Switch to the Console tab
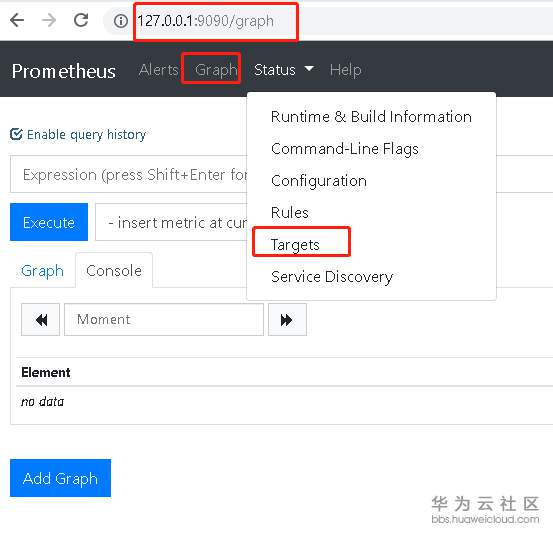Screen dimensions: 553x534 (x=114, y=271)
